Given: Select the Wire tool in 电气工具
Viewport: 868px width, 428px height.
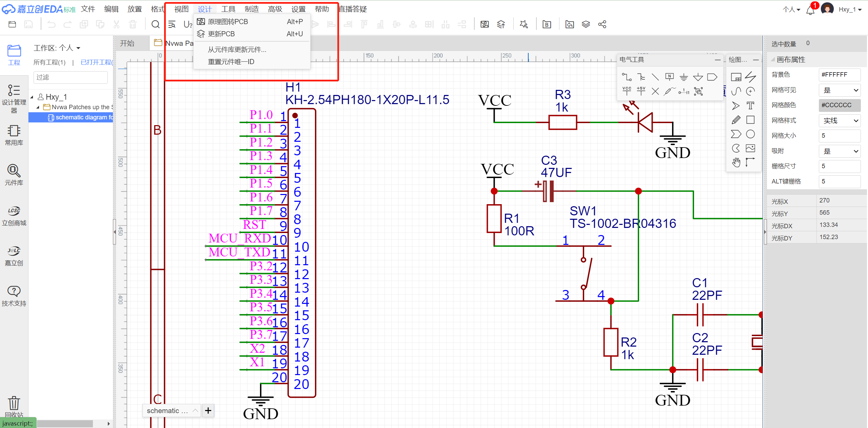Looking at the screenshot, I should pos(626,77).
